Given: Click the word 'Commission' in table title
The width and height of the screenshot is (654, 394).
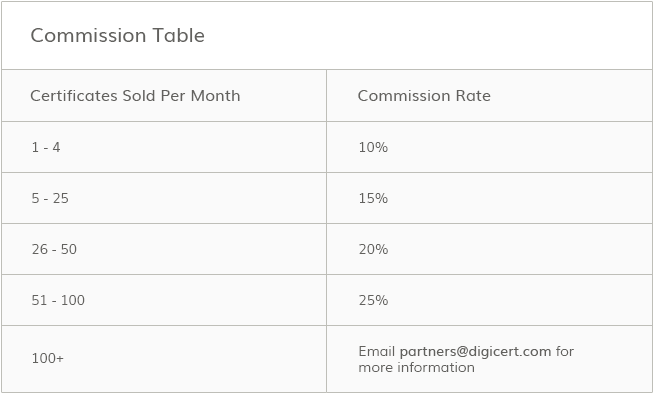Looking at the screenshot, I should pos(88,35).
